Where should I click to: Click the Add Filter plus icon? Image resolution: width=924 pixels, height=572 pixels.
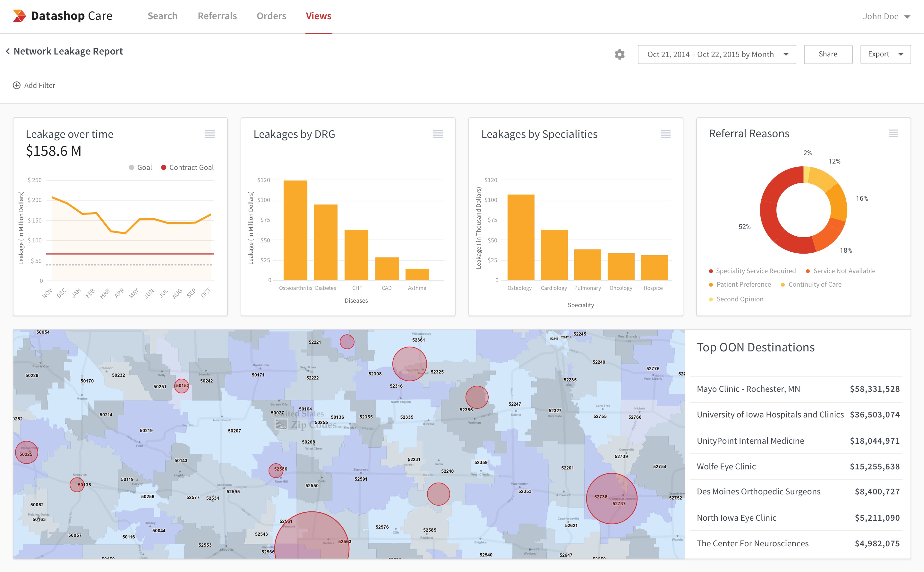(x=17, y=86)
